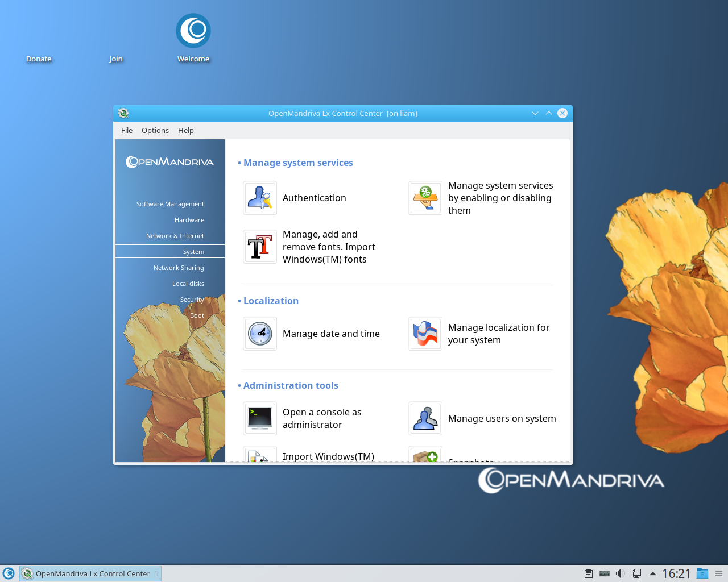Click the Join desktop shortcut
This screenshot has width=728, height=582.
point(116,59)
